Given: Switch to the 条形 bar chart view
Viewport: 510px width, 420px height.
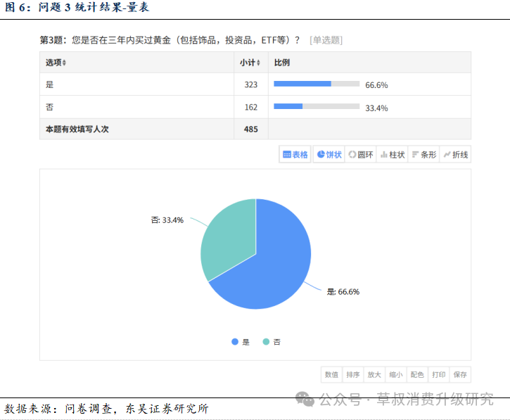Looking at the screenshot, I should (423, 155).
